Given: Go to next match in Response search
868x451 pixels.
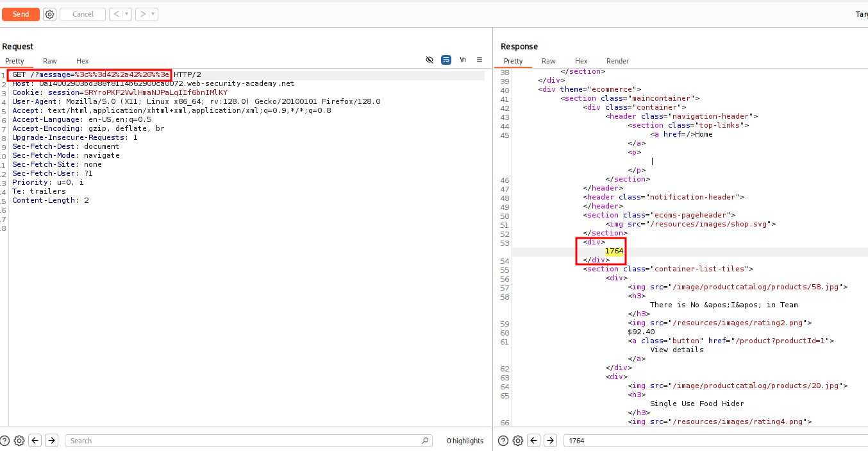Looking at the screenshot, I should [551, 441].
